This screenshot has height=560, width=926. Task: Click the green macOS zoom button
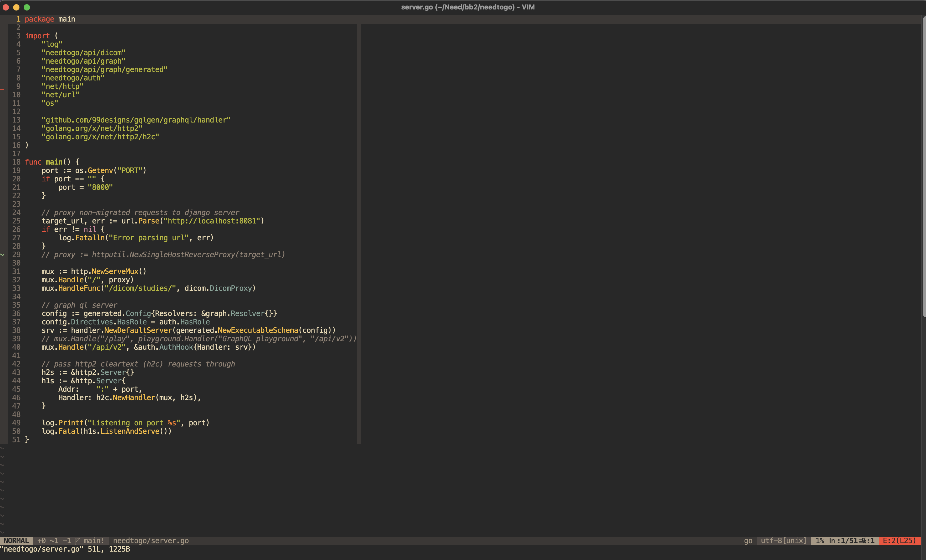[x=27, y=7]
